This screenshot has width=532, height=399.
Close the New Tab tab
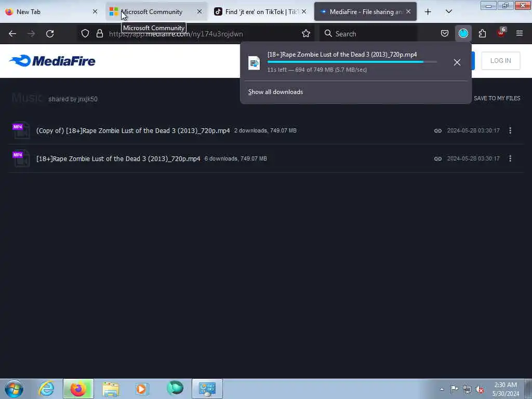pyautogui.click(x=95, y=11)
